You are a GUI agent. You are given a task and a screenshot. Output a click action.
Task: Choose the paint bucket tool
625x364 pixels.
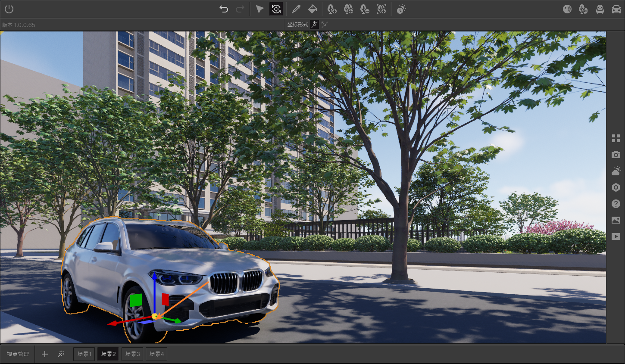(x=312, y=9)
